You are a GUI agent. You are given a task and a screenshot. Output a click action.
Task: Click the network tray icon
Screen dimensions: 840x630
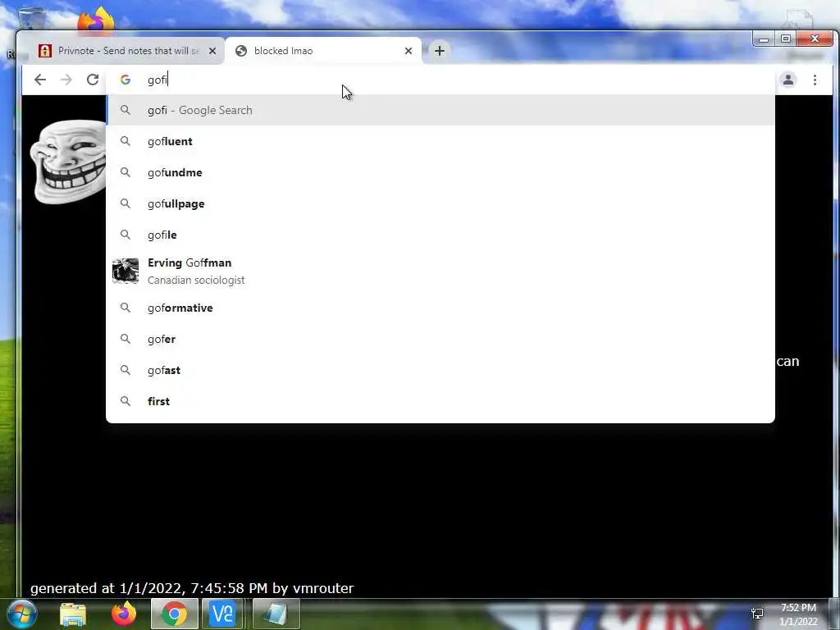[x=757, y=614]
